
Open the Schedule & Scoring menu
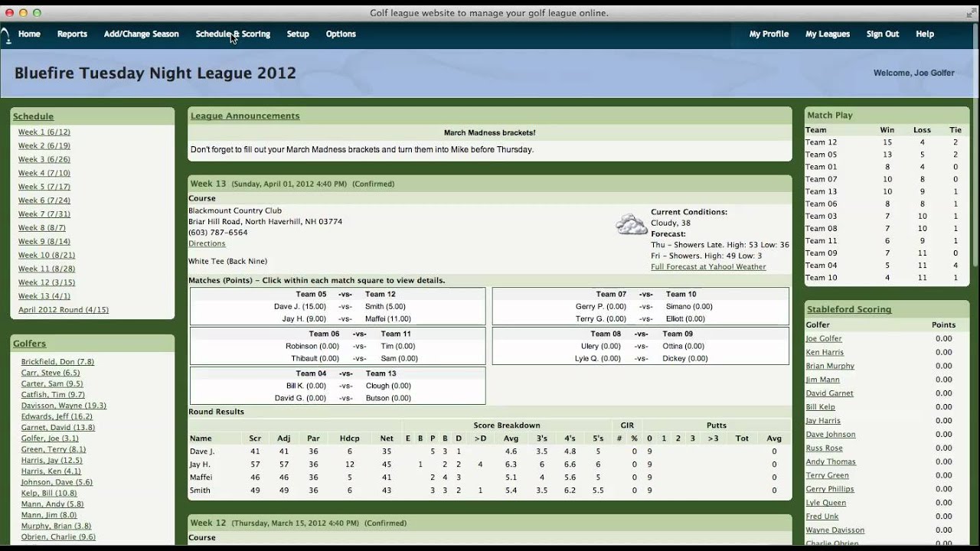pos(233,34)
